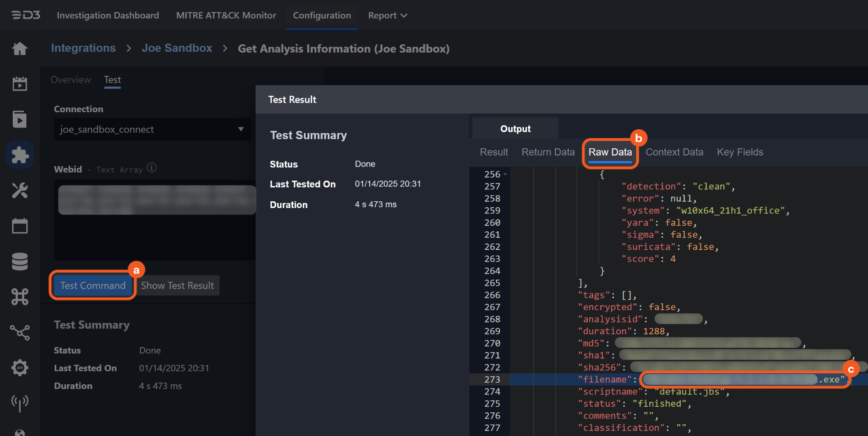Click the Show Test Result button

[x=177, y=286]
